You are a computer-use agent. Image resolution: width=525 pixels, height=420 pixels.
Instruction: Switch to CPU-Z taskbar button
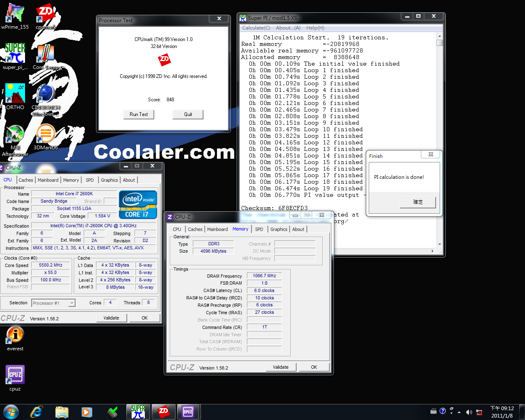[188, 411]
